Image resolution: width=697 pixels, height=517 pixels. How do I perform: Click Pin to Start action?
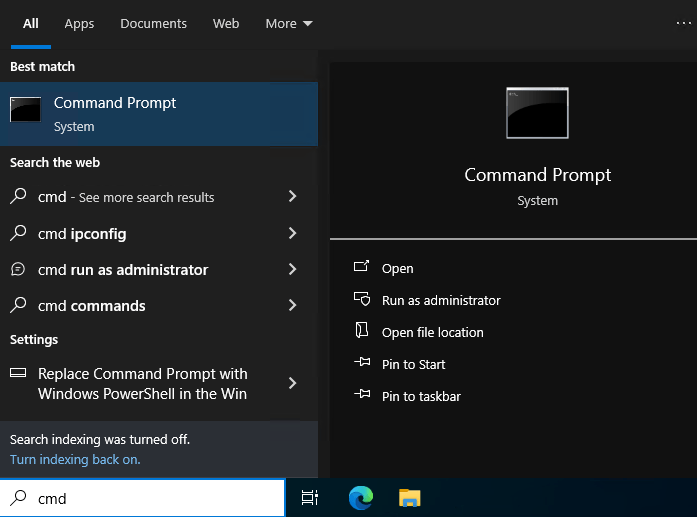click(x=413, y=365)
